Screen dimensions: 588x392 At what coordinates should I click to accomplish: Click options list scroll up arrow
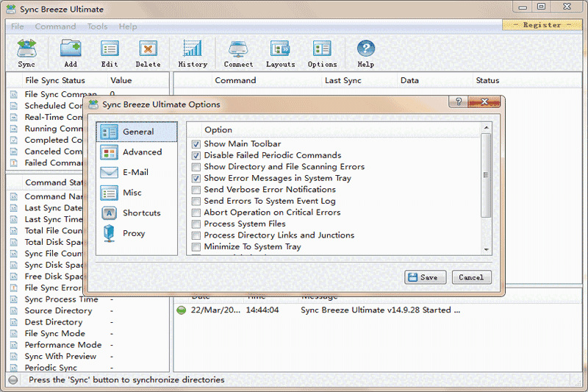(x=486, y=128)
